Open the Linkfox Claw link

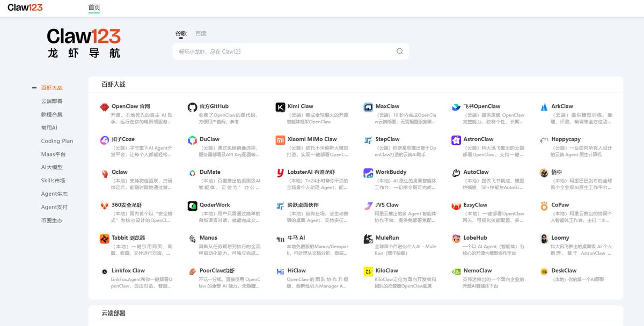click(128, 271)
